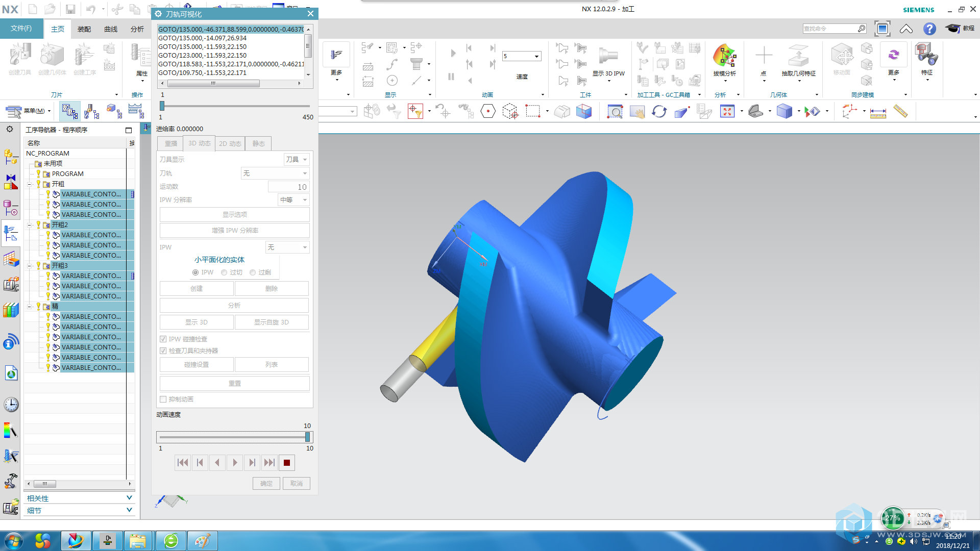Screen dimensions: 980x551
Task: Open the file explorer taskbar icon
Action: [x=137, y=541]
